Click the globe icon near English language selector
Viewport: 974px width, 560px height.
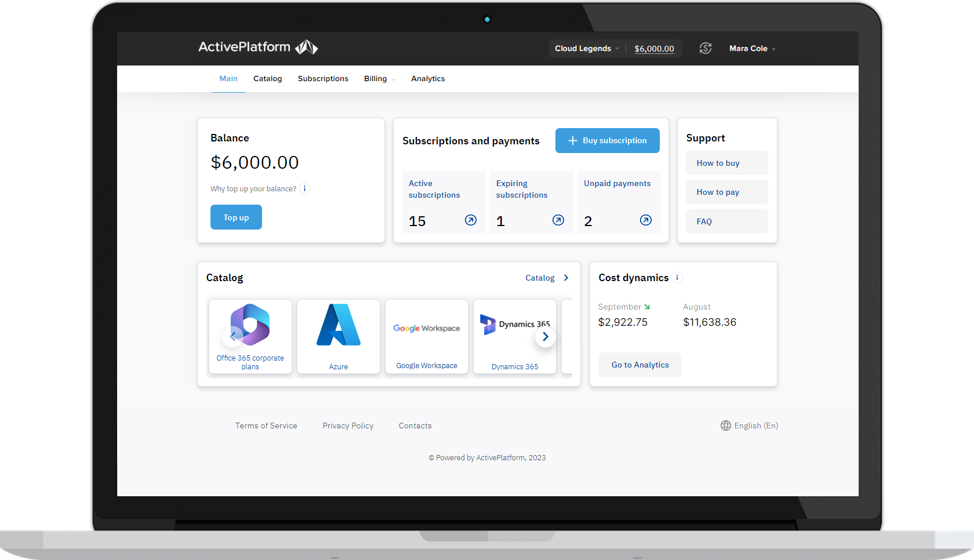pyautogui.click(x=725, y=426)
